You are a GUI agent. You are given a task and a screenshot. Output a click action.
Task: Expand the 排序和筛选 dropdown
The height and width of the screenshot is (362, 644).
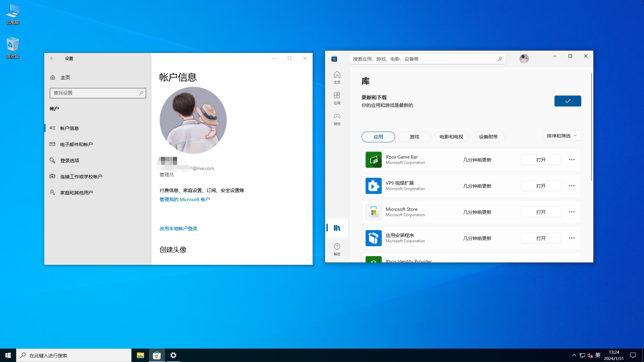(x=561, y=136)
